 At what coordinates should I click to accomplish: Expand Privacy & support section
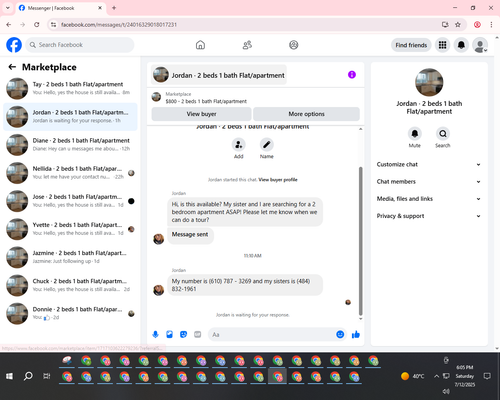(x=429, y=216)
